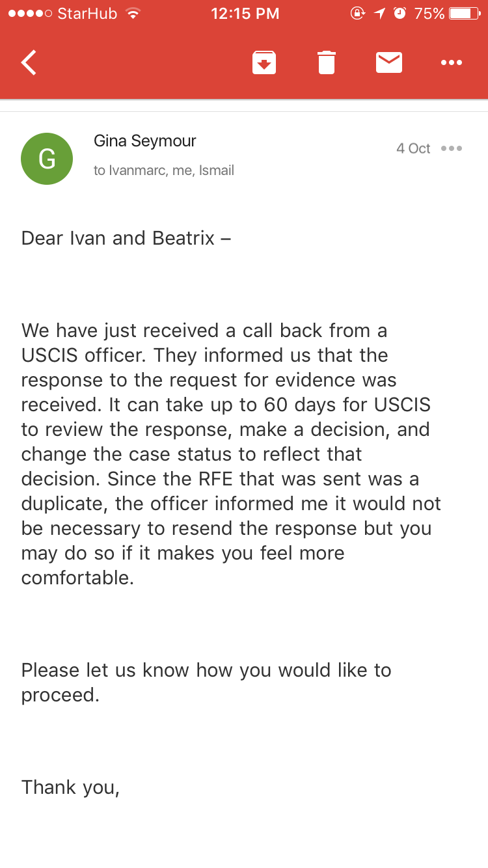The image size is (488, 868).
Task: Tap the "Dear Ivan and Beatrix" greeting line
Action: click(126, 238)
